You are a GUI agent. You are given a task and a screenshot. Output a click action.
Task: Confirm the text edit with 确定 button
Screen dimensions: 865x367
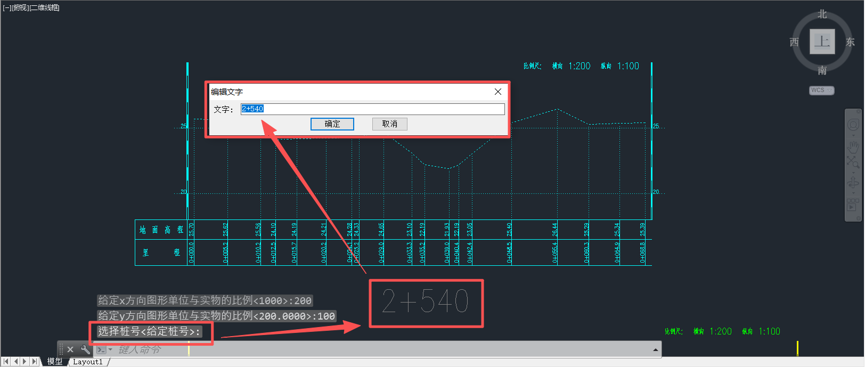(x=332, y=124)
